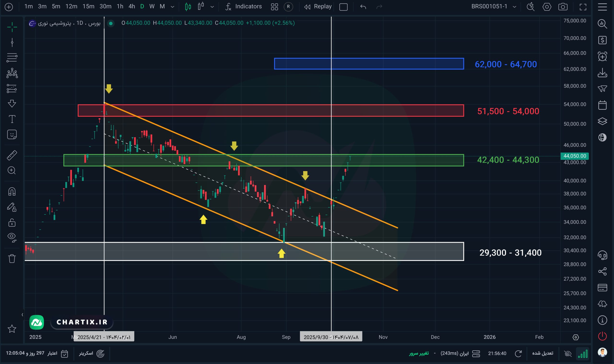The image size is (614, 364).
Task: Open the Indicators button
Action: (243, 7)
